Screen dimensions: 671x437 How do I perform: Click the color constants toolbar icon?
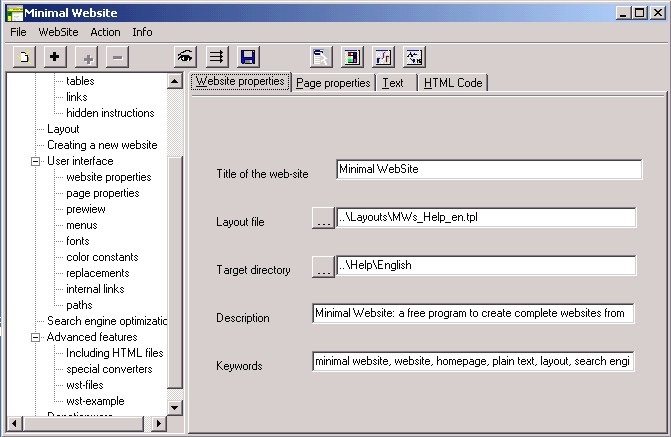(x=351, y=57)
